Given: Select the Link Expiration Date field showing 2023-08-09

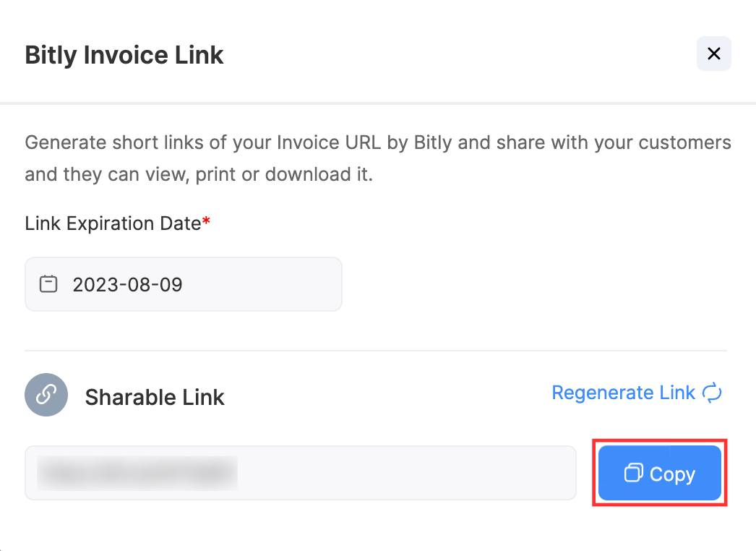Looking at the screenshot, I should (x=183, y=283).
